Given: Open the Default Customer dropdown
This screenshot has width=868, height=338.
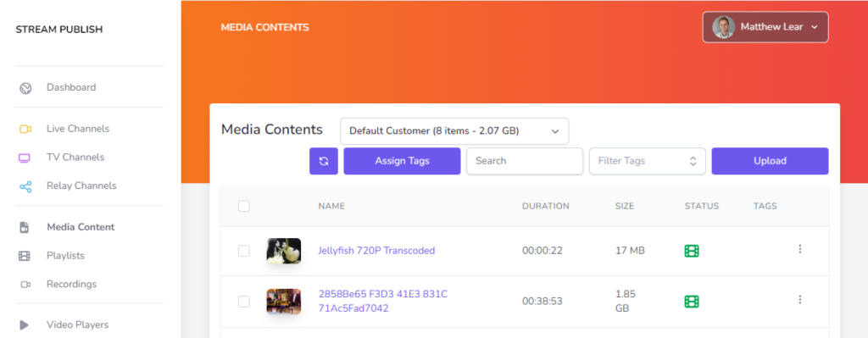Looking at the screenshot, I should pos(454,131).
